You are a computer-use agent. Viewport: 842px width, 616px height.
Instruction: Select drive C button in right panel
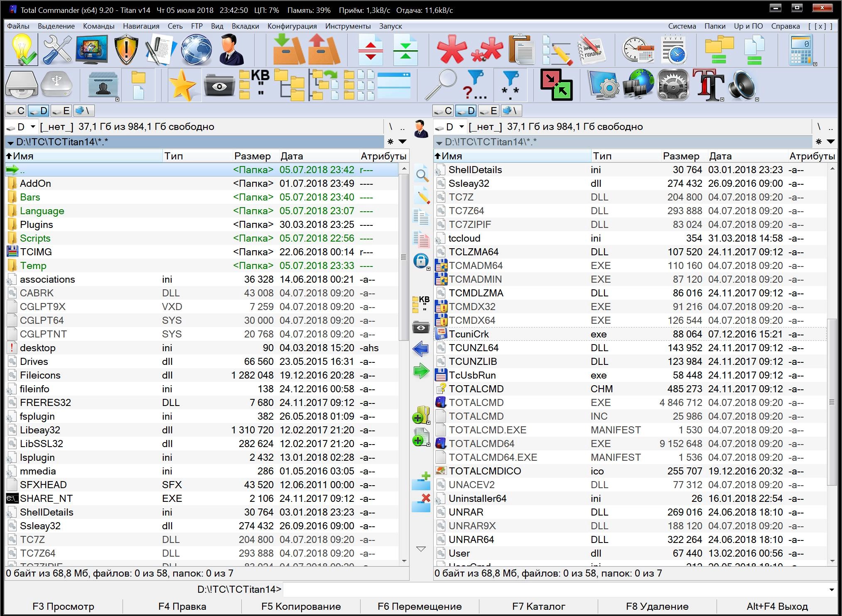(x=443, y=111)
